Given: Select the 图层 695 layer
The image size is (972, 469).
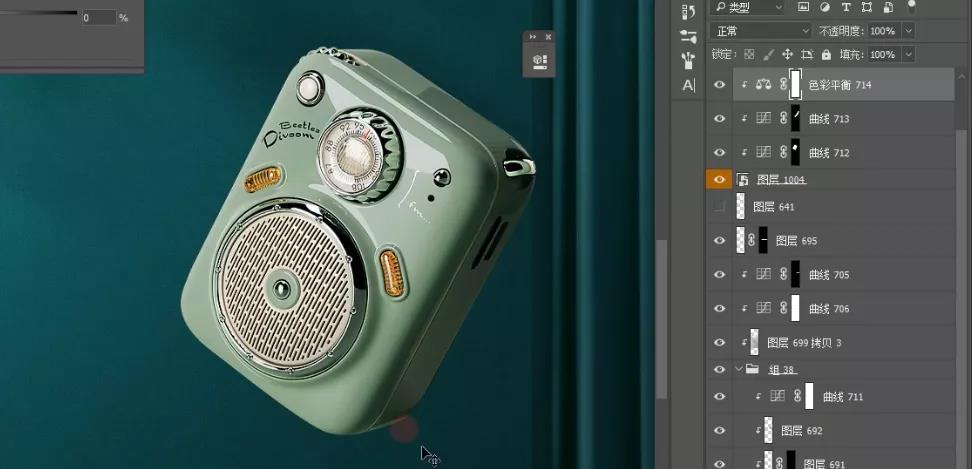Looking at the screenshot, I should coord(844,240).
